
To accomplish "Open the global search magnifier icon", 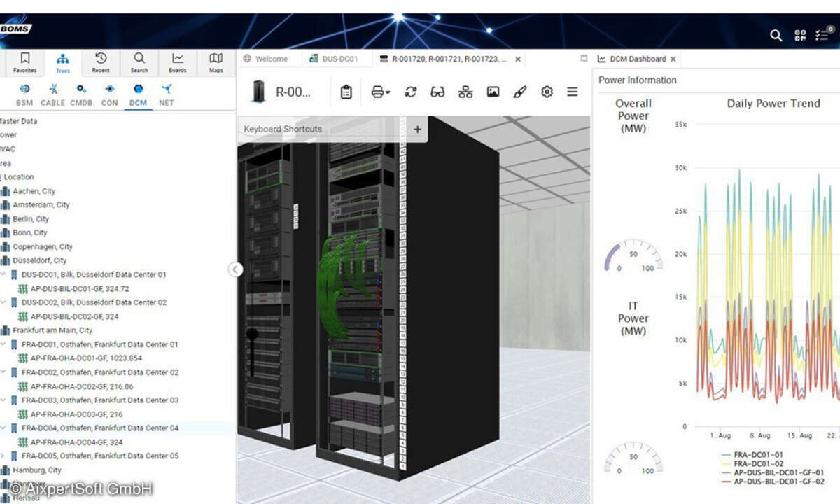I will coord(776,36).
